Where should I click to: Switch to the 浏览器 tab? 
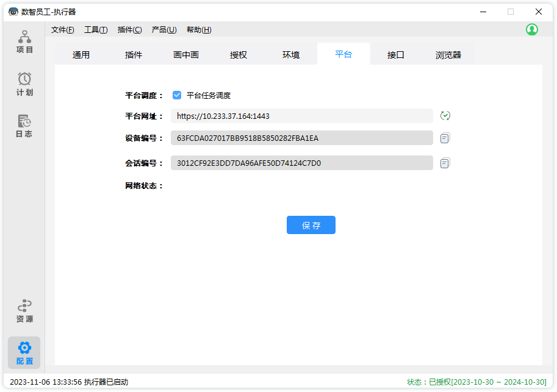point(448,55)
